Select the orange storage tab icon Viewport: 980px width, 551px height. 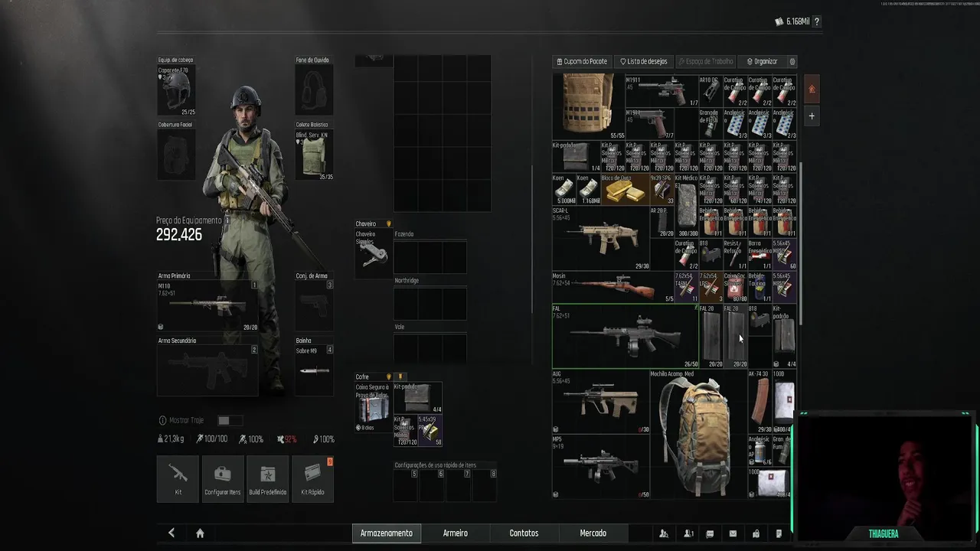point(812,89)
